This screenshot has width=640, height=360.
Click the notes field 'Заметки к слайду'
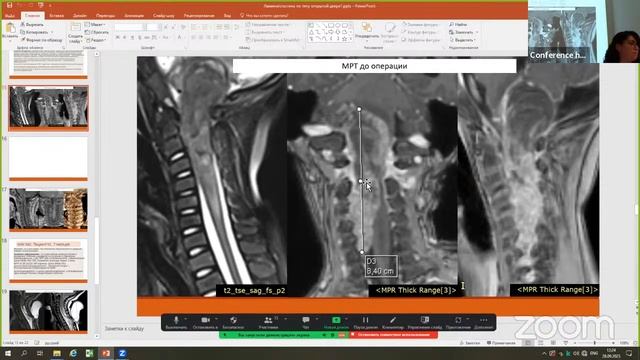124,328
